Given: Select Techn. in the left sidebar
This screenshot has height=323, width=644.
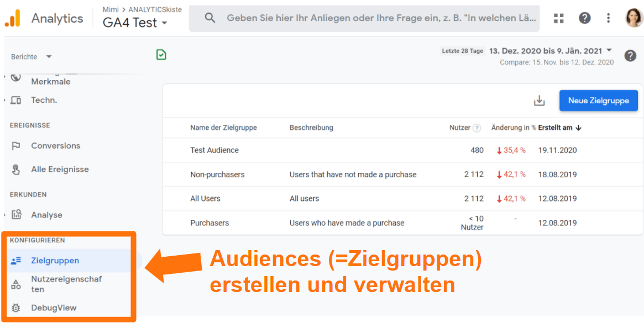Looking at the screenshot, I should [40, 100].
